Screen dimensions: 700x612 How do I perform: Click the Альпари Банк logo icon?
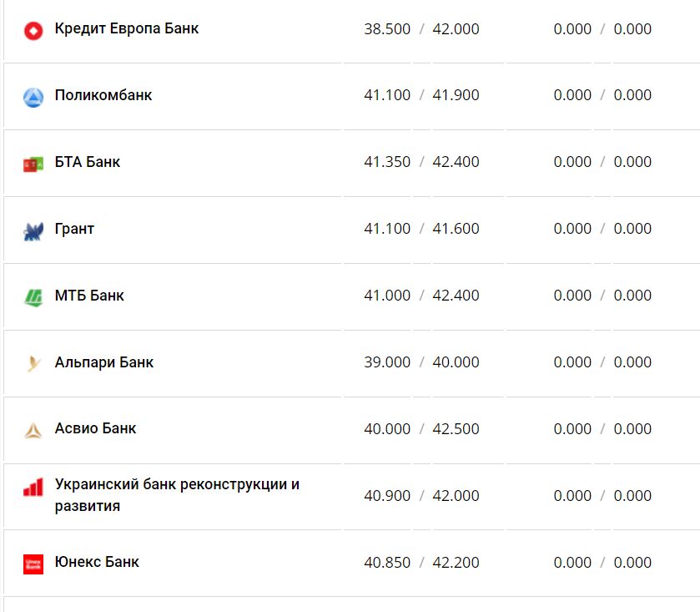(33, 364)
